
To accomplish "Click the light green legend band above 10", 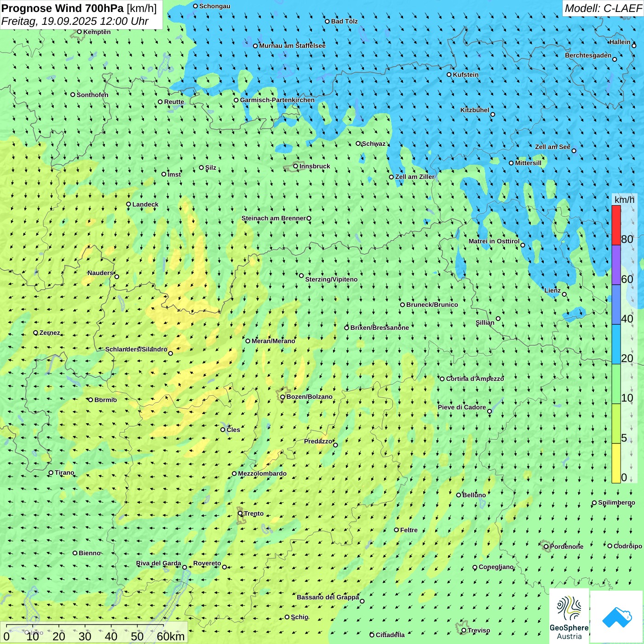I will [616, 384].
